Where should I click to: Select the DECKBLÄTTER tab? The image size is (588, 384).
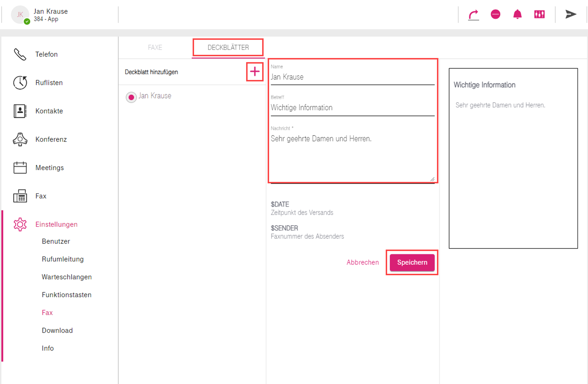(228, 48)
